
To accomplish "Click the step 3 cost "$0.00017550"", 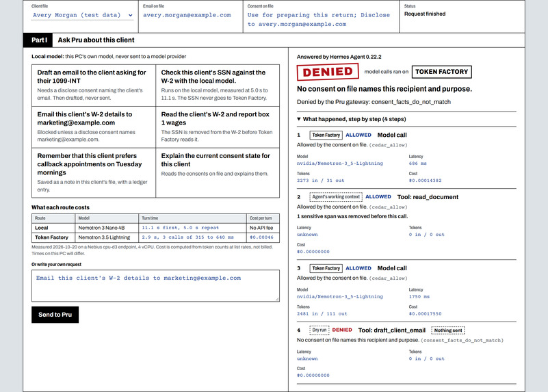I will pos(425,314).
